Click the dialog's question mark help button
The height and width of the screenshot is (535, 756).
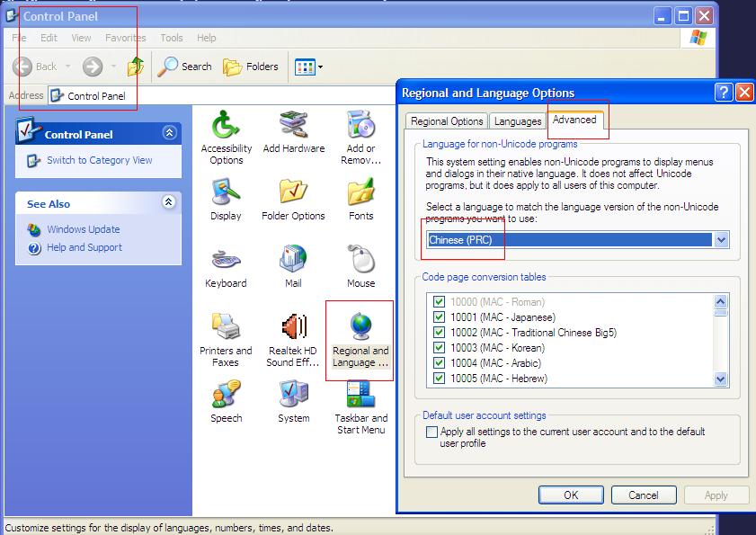coord(724,92)
